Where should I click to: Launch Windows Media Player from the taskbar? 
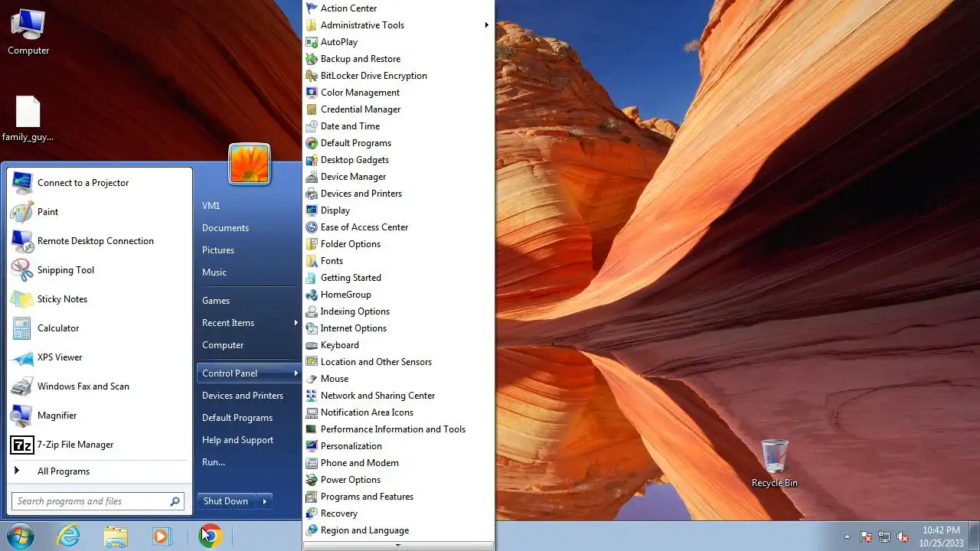(x=162, y=536)
